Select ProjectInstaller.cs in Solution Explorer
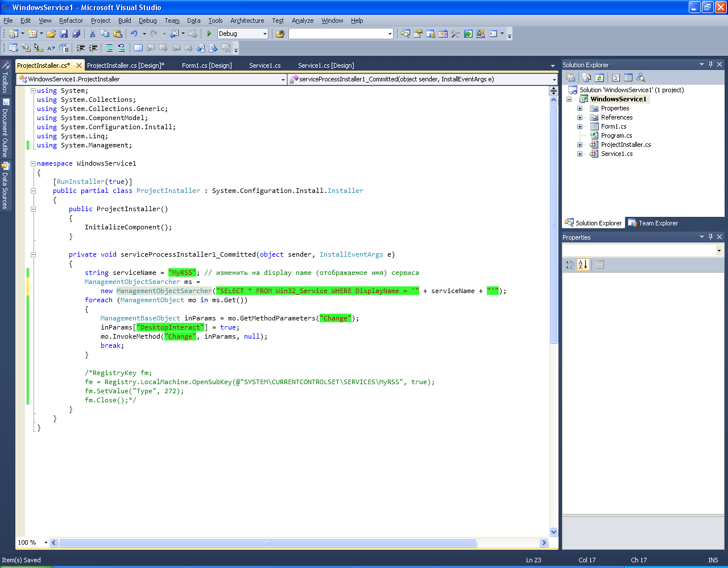Image resolution: width=728 pixels, height=568 pixels. click(x=626, y=145)
